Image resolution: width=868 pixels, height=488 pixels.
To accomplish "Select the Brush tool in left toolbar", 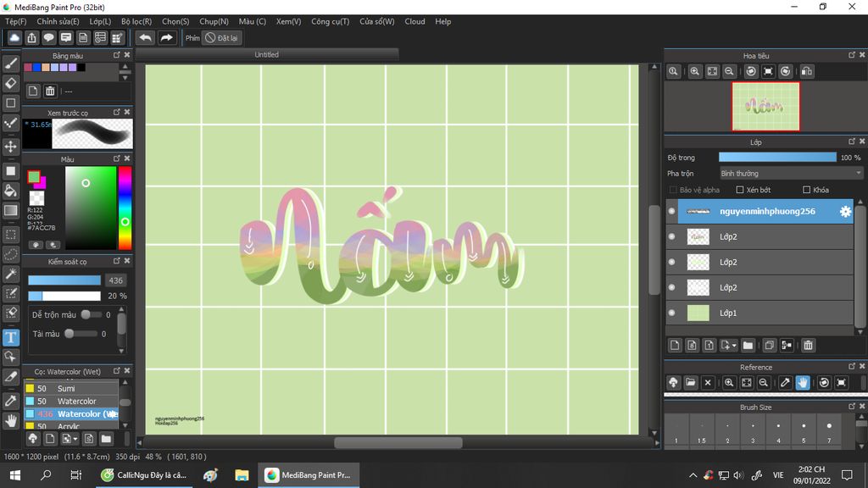I will point(10,64).
